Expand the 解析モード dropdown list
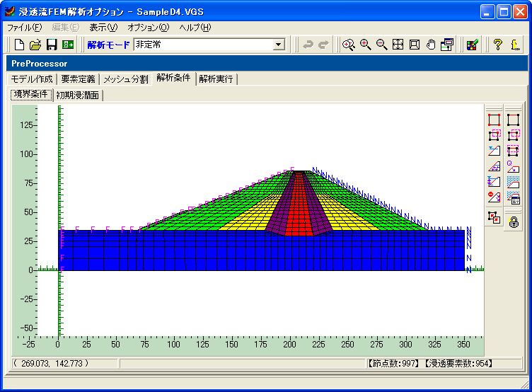Viewport: 532px width, 392px height. (279, 45)
